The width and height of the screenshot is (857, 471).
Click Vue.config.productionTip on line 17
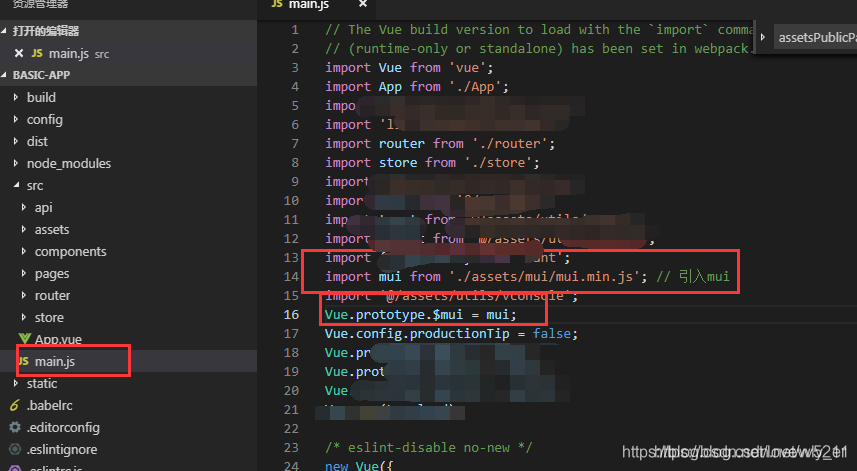[x=417, y=334]
